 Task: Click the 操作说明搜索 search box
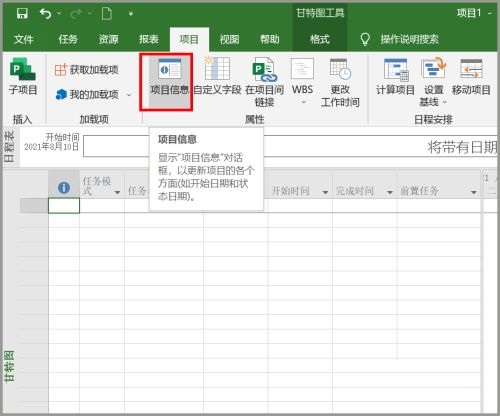coord(410,39)
